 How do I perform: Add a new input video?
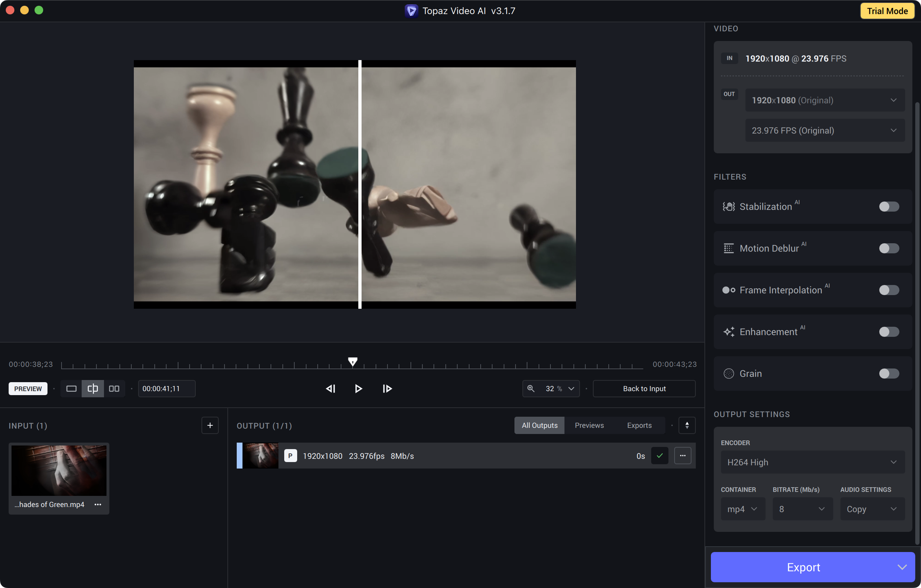210,425
